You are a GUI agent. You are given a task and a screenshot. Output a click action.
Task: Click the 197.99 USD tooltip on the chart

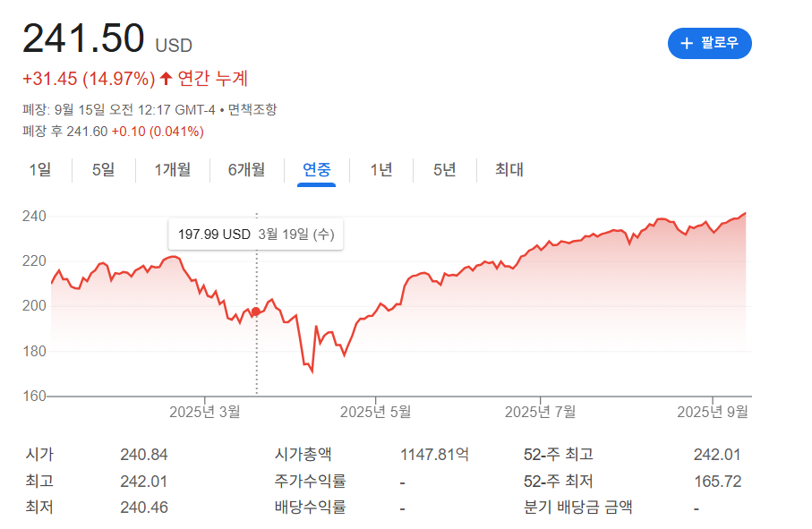[257, 233]
